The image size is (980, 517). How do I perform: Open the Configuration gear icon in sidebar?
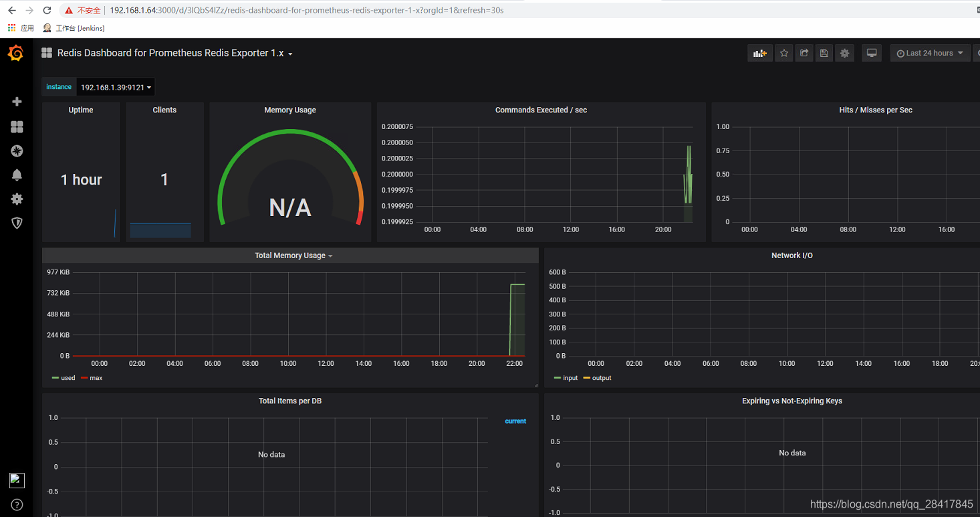17,199
